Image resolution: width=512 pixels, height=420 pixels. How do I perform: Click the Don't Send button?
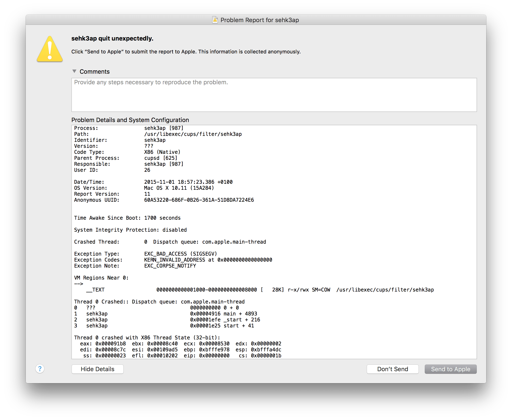pos(393,369)
